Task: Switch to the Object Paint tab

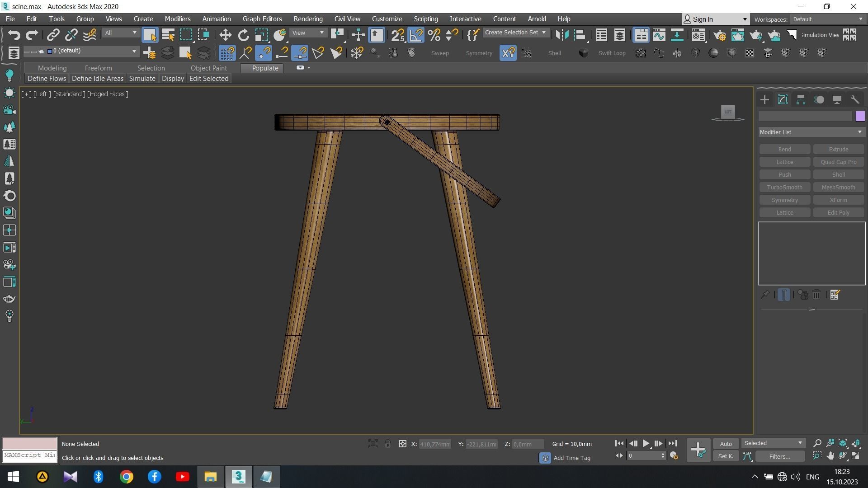Action: [x=208, y=68]
